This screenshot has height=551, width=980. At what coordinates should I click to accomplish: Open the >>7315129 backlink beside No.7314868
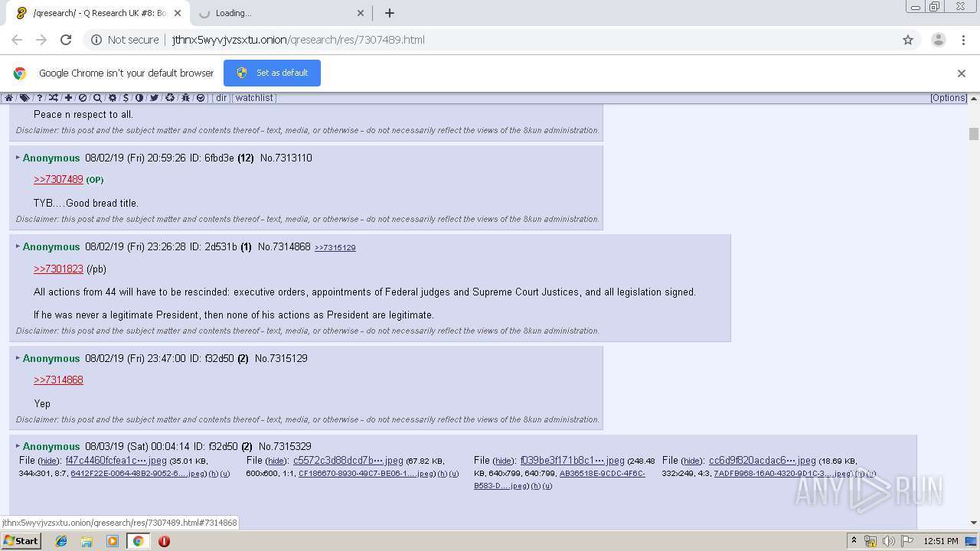click(335, 247)
